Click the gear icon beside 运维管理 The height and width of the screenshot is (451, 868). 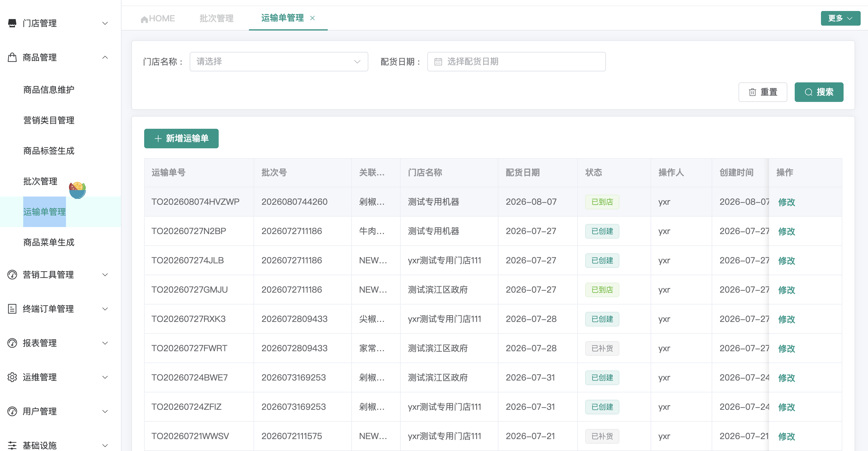tap(12, 377)
